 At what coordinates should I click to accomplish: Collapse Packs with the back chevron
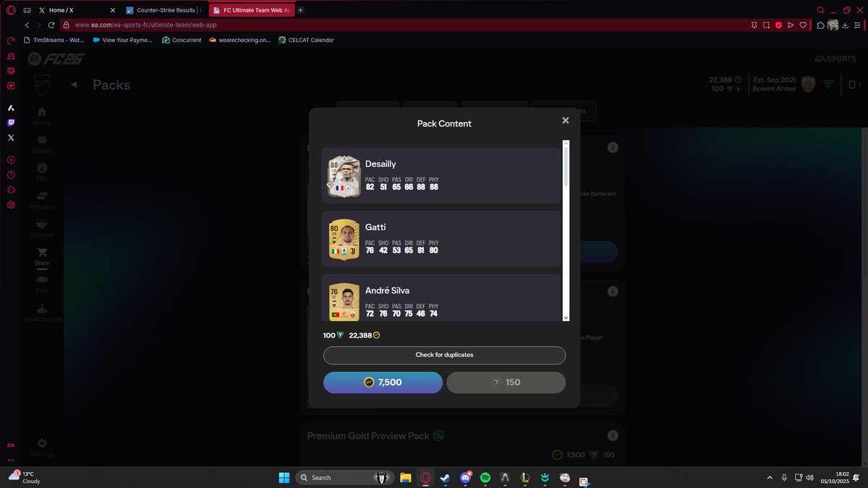coord(73,85)
